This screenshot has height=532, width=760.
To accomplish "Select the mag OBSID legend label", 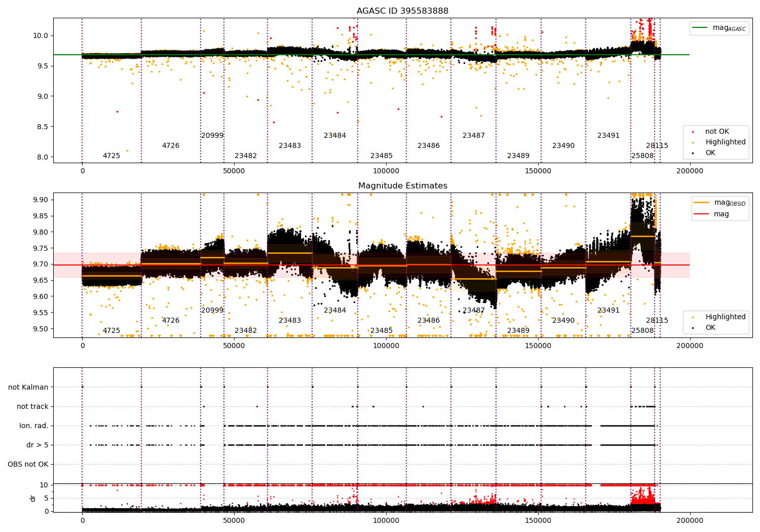I will (730, 203).
